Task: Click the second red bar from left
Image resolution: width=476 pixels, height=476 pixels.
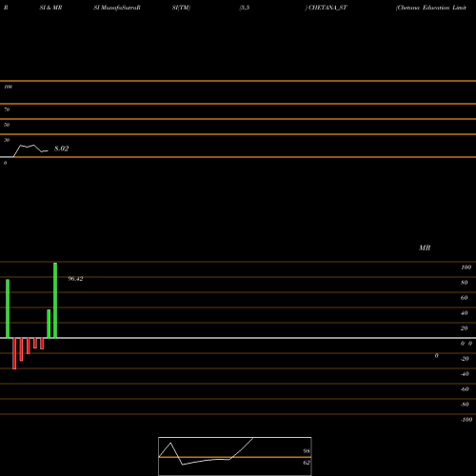Action: [x=21, y=349]
